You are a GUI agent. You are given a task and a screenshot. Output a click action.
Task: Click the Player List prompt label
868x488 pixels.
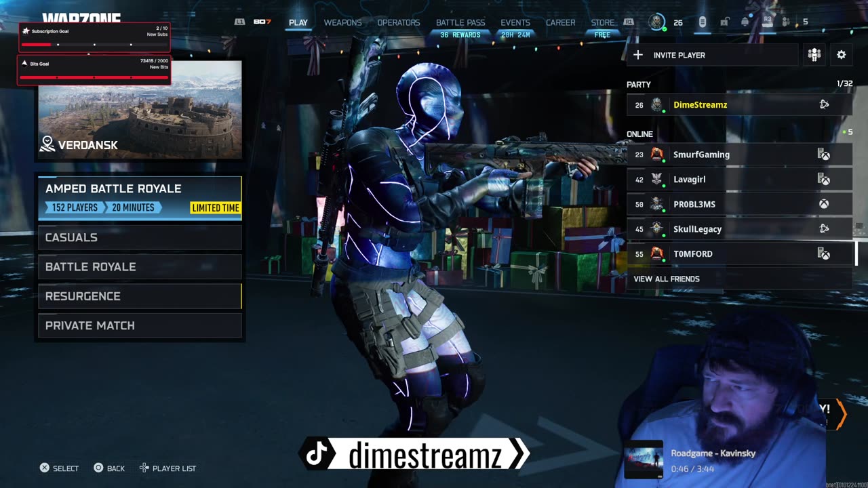coord(174,468)
